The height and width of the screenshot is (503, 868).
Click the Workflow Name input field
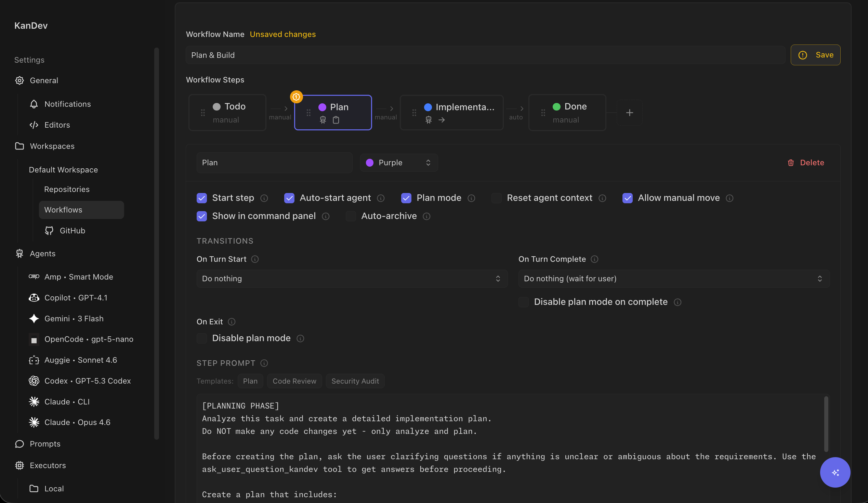coord(486,55)
